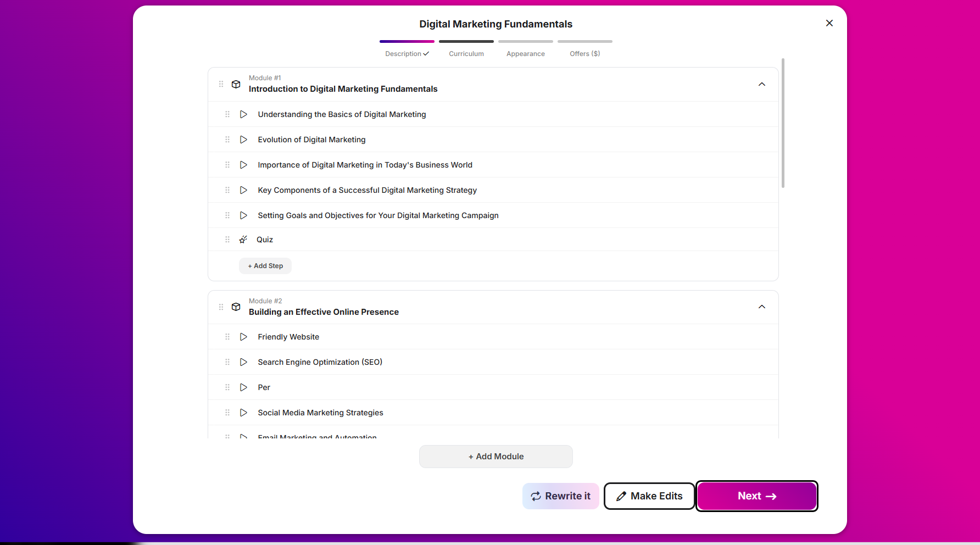Grab the drag handle for the Quiz step

coord(227,240)
